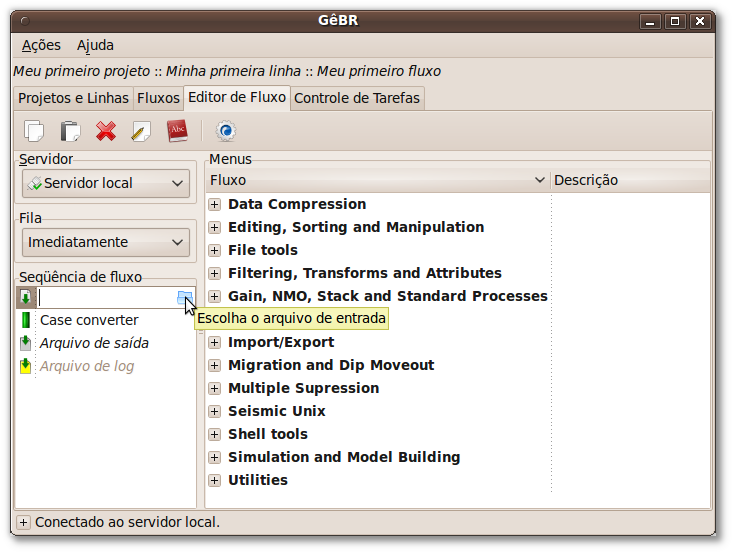Screen dimensions: 733x553
Task: Click the Import/Export label
Action: [x=281, y=342]
